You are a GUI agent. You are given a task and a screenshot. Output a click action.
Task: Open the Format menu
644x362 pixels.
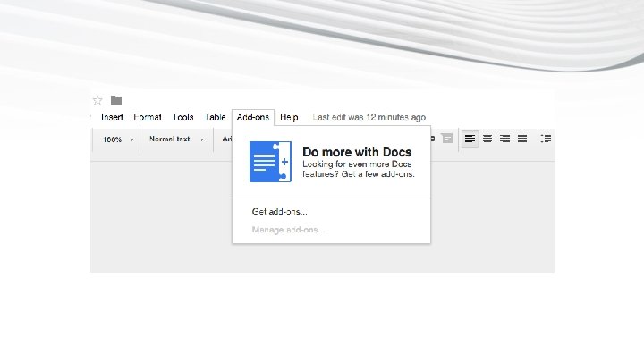[148, 117]
